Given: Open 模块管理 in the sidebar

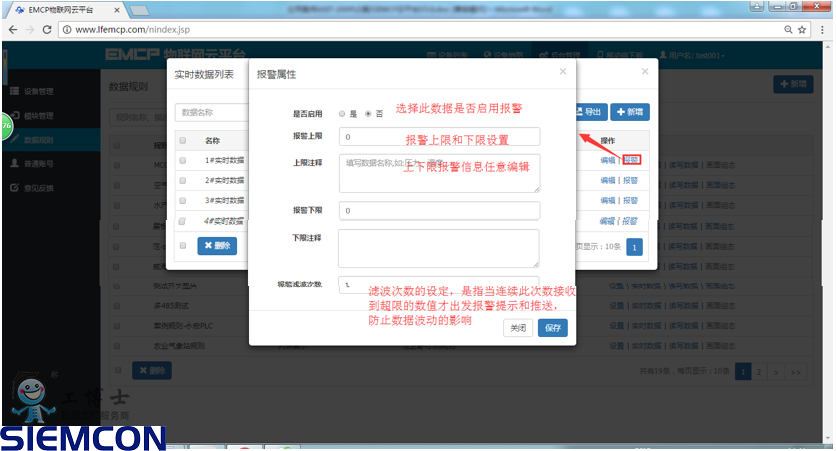Looking at the screenshot, I should (38, 116).
